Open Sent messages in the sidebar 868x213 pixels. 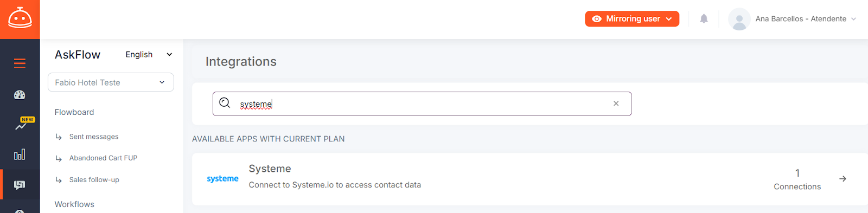[94, 137]
